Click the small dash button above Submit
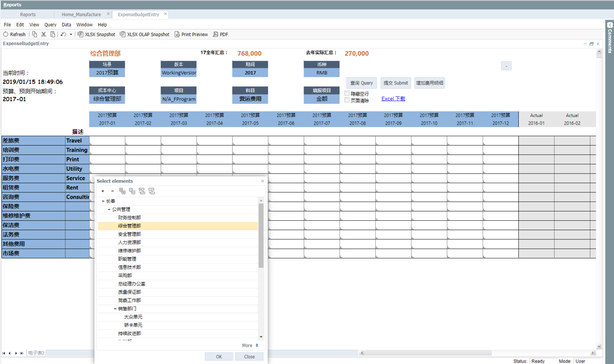Screen dimensions: 614x364 pyautogui.click(x=506, y=66)
